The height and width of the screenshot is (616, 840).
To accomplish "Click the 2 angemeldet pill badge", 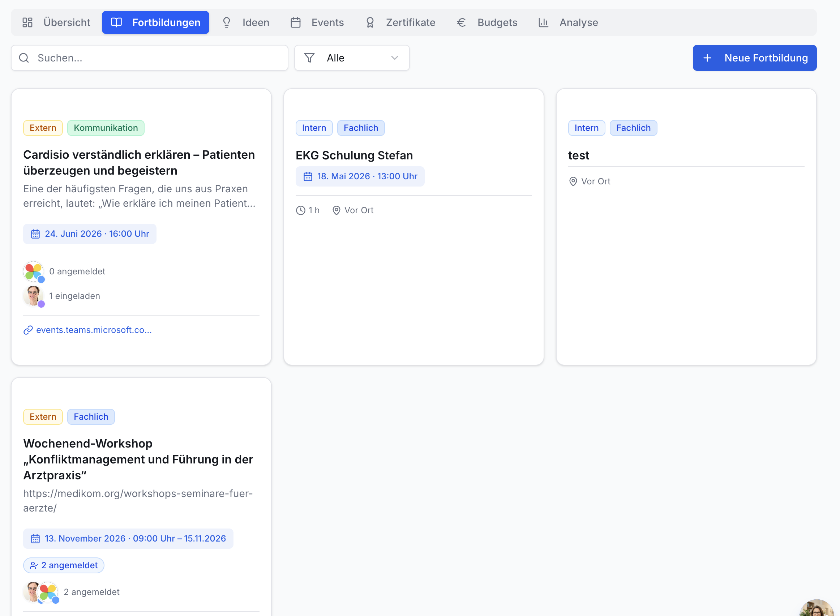I will pyautogui.click(x=64, y=565).
